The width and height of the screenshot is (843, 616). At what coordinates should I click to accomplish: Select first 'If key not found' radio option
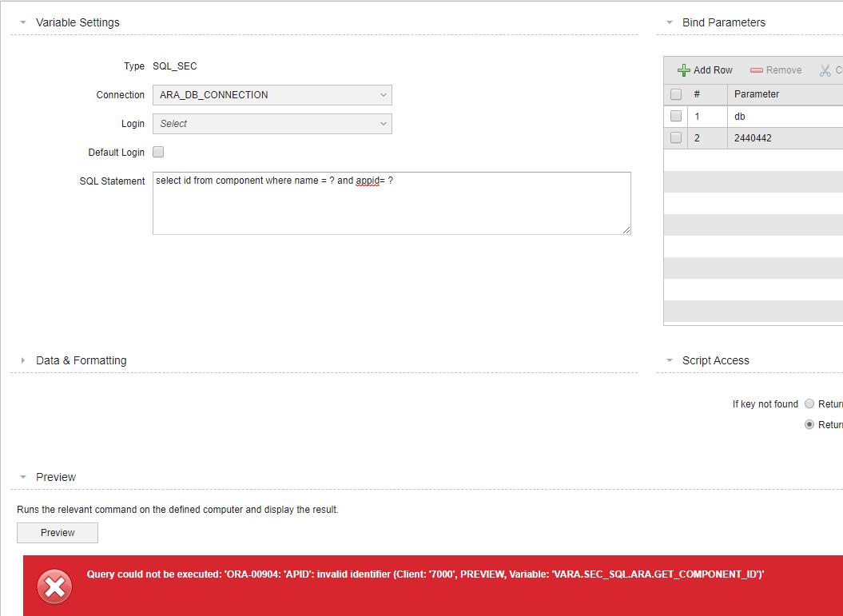(x=809, y=403)
